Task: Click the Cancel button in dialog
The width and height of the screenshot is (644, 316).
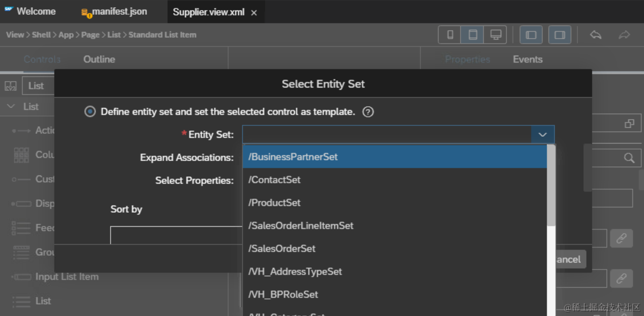Action: (568, 260)
